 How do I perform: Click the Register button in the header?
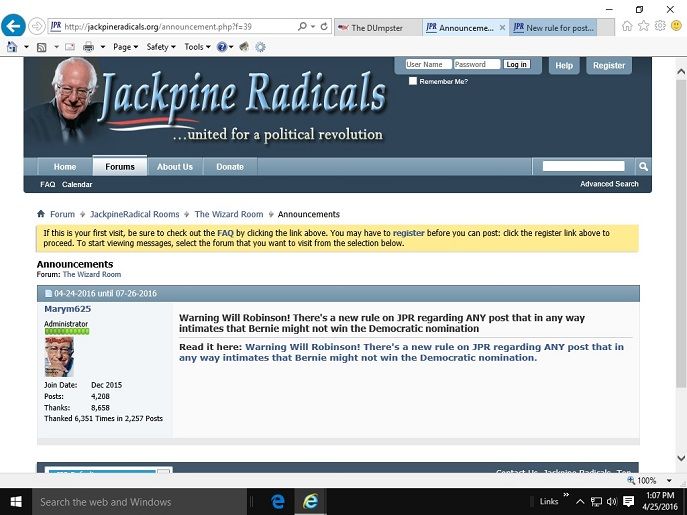609,65
